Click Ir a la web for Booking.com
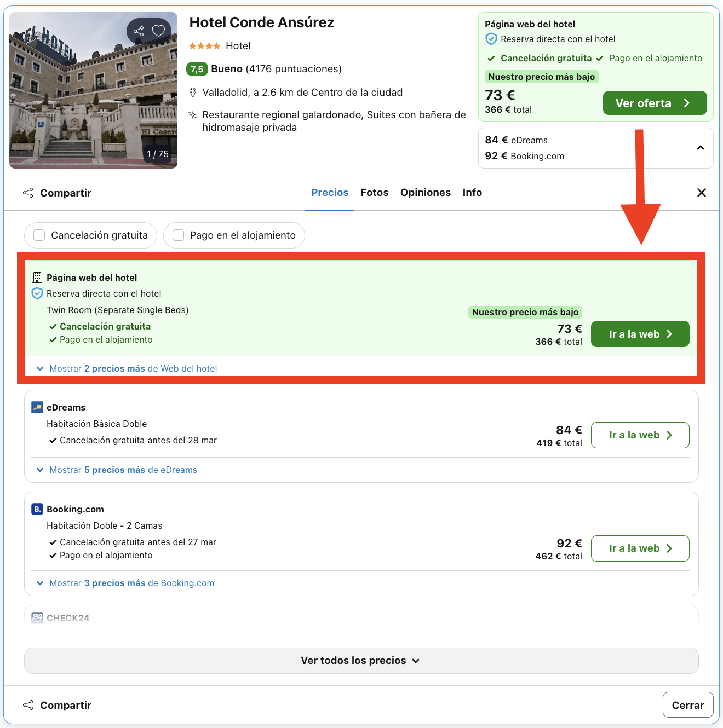This screenshot has width=723, height=728. (x=640, y=548)
